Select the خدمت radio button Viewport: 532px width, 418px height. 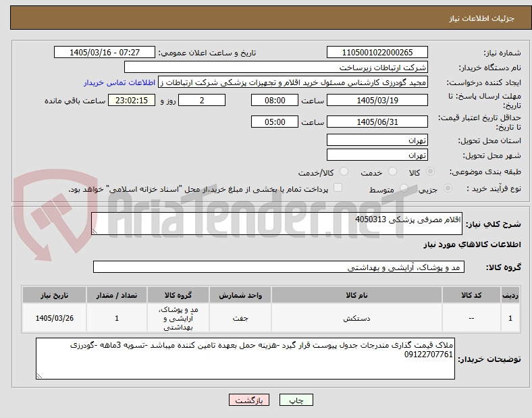[x=392, y=172]
